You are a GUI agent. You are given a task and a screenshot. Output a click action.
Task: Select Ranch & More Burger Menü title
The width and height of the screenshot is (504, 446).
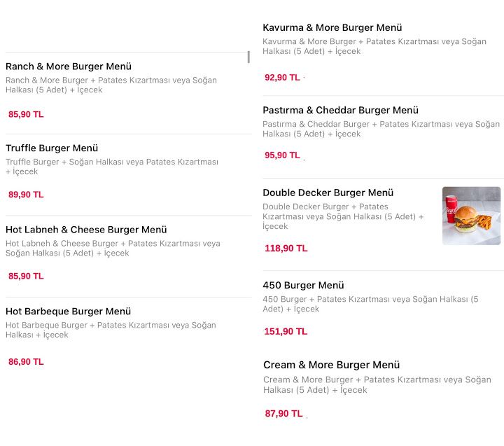click(69, 67)
